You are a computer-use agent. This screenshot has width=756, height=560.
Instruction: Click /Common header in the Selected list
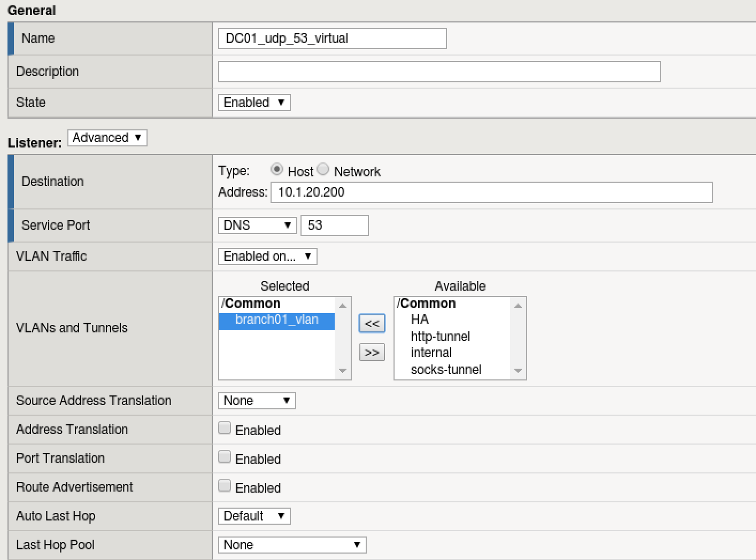[x=251, y=304]
